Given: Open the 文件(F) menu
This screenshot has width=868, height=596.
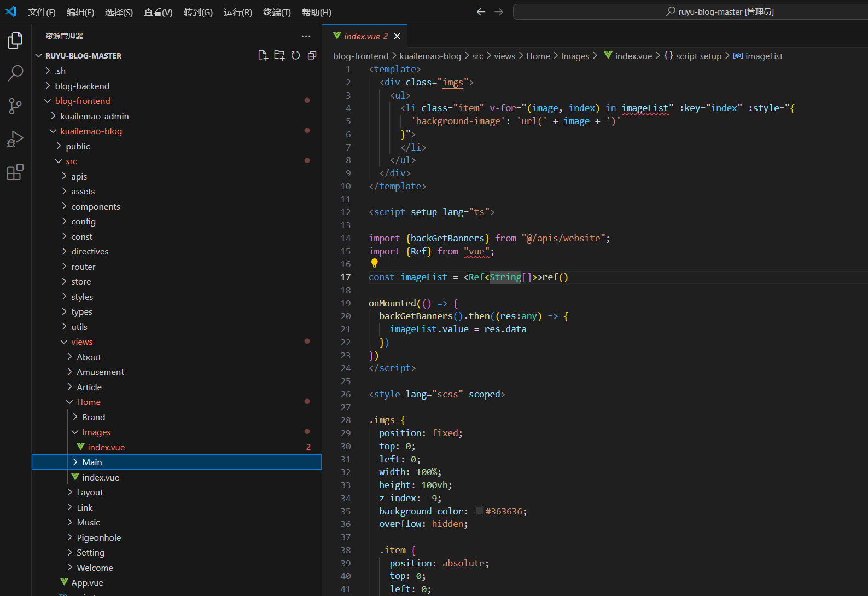Looking at the screenshot, I should pyautogui.click(x=42, y=12).
